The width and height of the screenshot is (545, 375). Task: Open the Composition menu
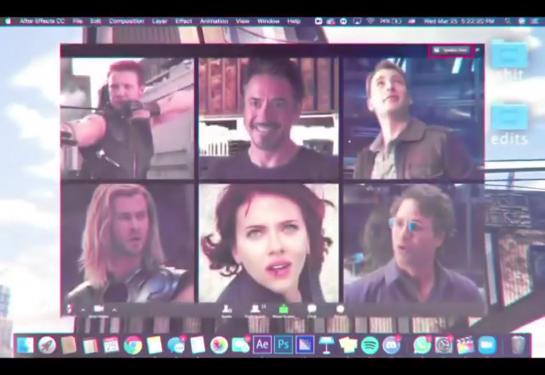pos(126,21)
